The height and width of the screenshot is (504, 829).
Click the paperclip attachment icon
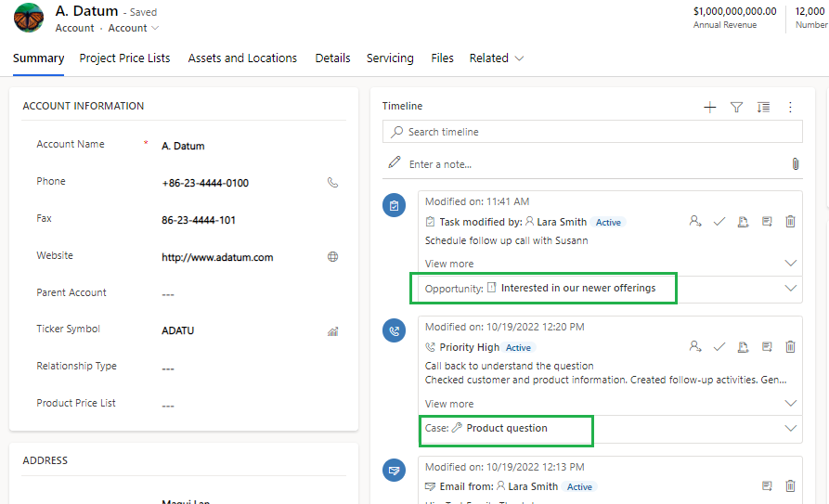pos(796,164)
